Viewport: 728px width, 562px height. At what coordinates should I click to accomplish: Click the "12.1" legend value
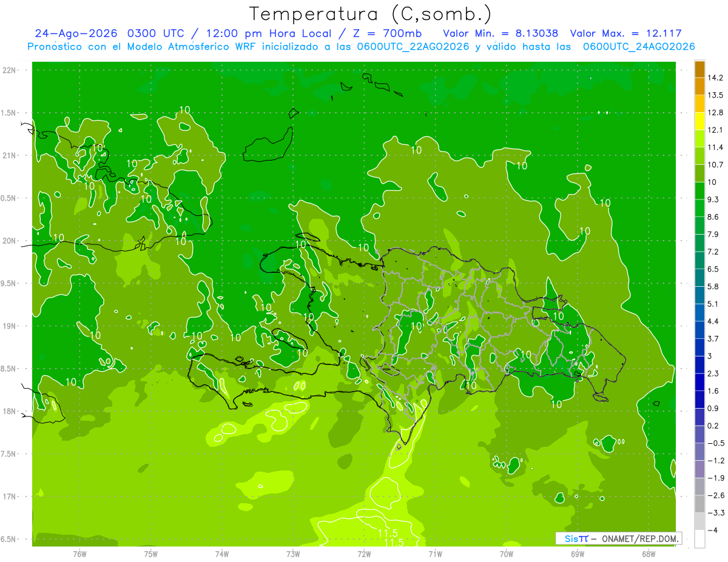point(715,130)
